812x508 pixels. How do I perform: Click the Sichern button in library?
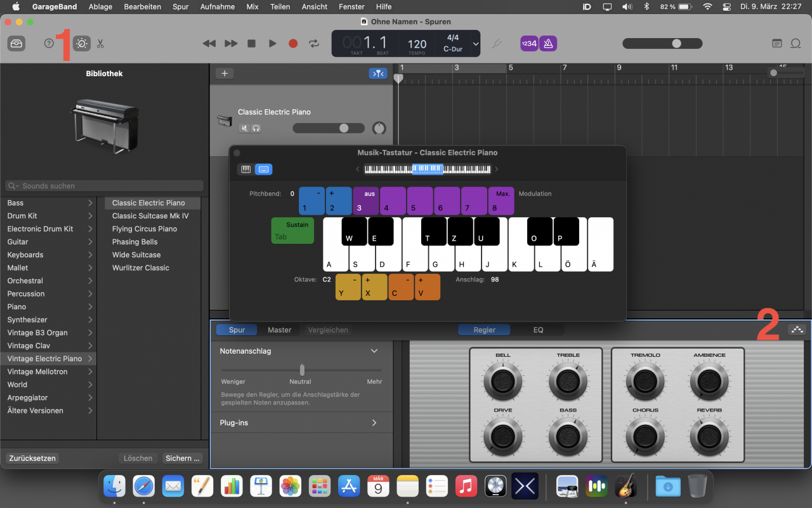[183, 458]
